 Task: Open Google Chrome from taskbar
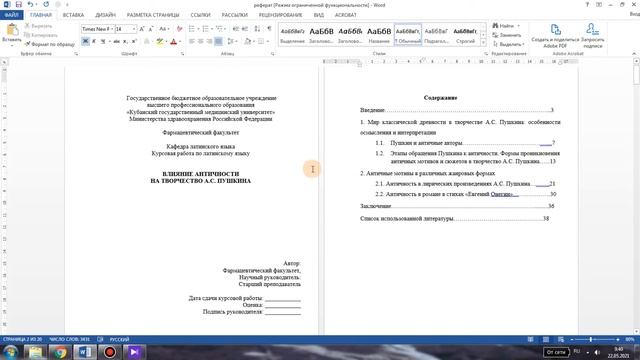click(x=60, y=352)
